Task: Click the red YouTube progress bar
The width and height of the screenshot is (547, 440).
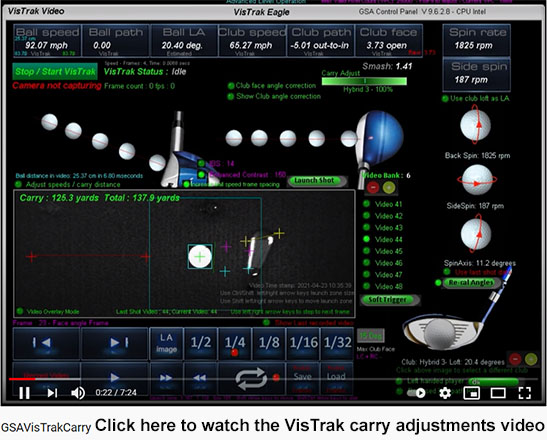Action: click(22, 379)
